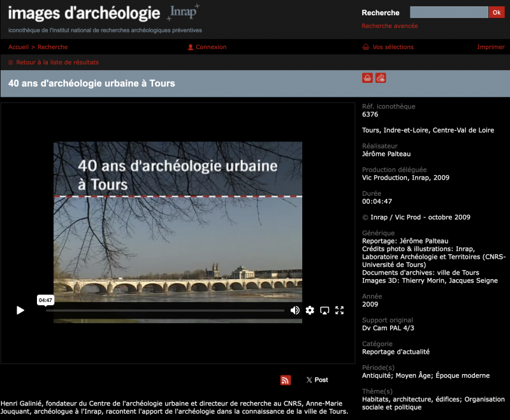Click the second red icon beside basket

(381, 78)
